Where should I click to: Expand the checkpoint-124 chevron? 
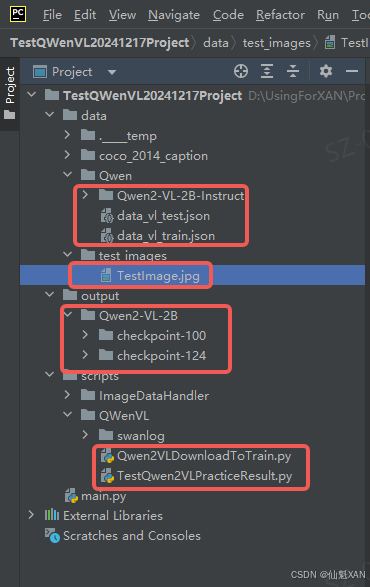point(85,355)
